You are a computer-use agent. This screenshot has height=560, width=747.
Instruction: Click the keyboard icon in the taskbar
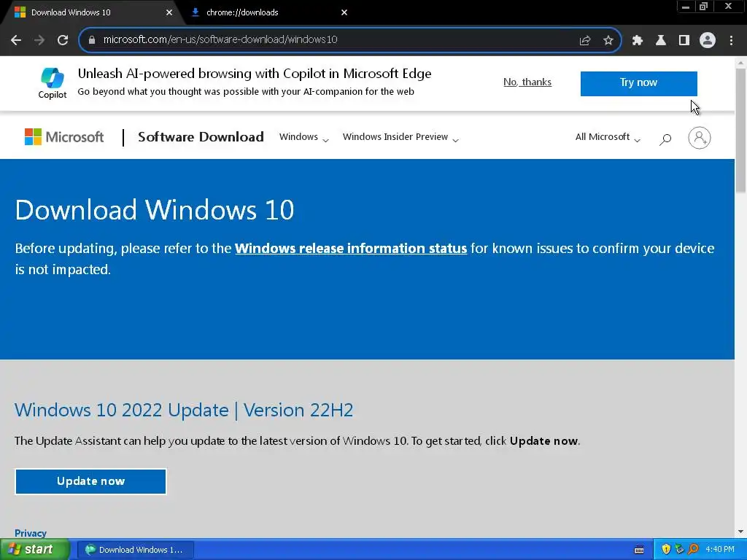pos(639,550)
